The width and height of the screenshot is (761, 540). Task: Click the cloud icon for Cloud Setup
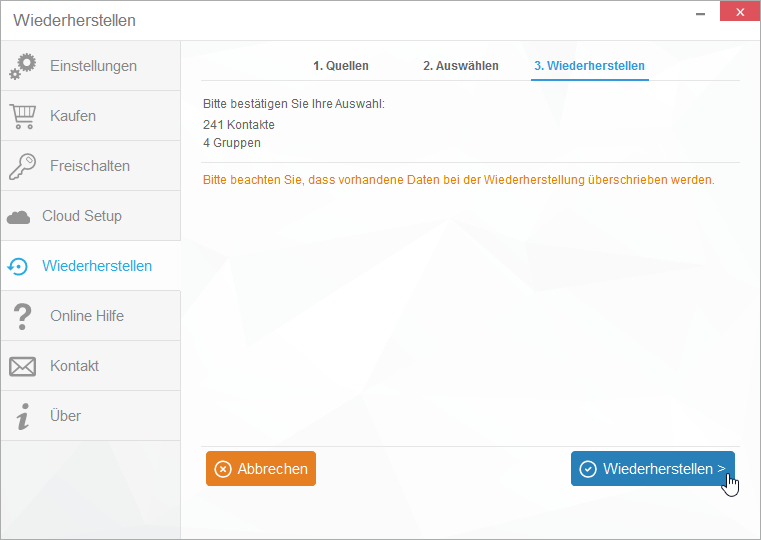pos(18,217)
